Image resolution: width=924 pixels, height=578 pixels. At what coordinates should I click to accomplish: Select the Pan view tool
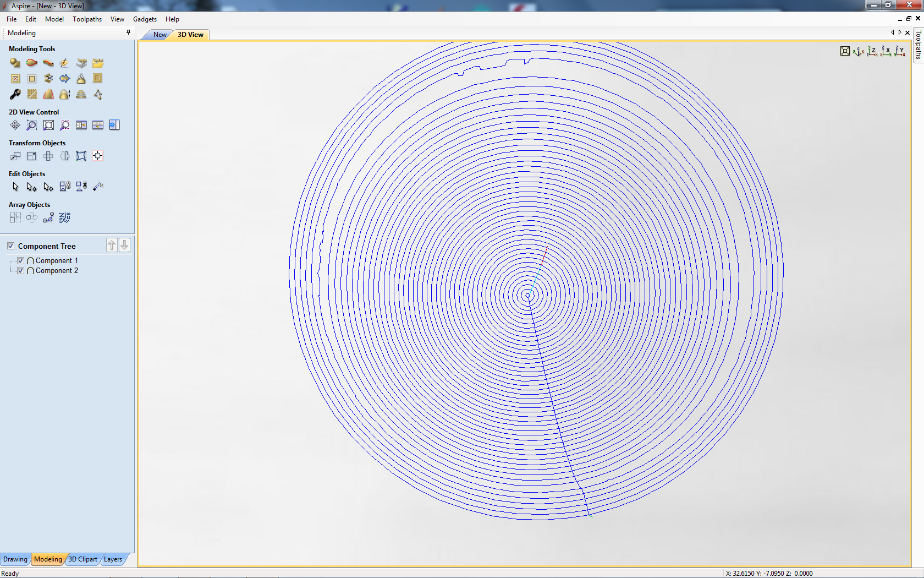15,126
